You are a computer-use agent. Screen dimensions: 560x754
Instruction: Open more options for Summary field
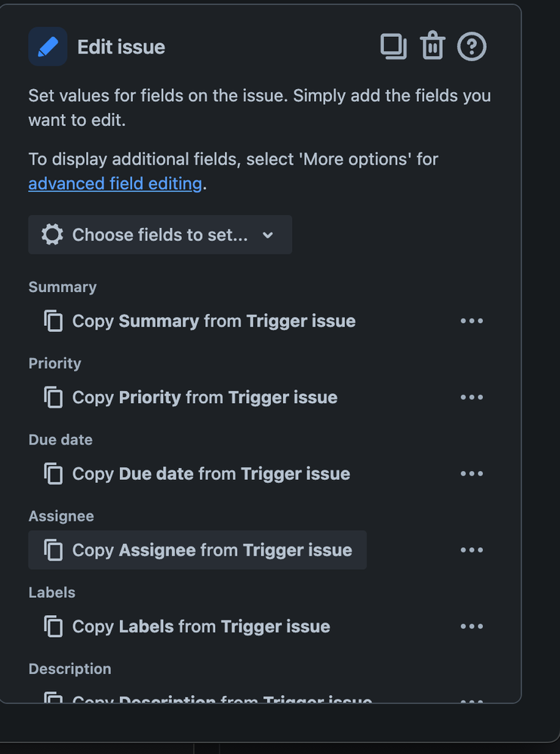472,321
